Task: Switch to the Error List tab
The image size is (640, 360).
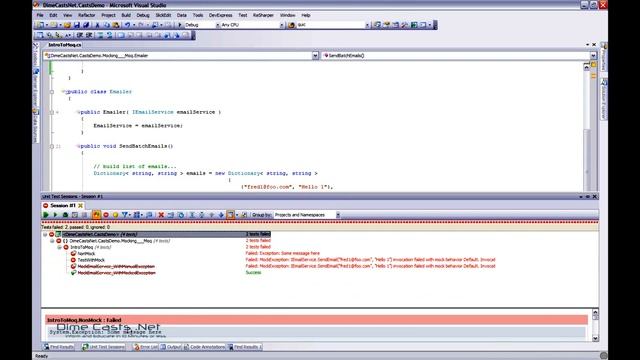Action: click(x=145, y=347)
